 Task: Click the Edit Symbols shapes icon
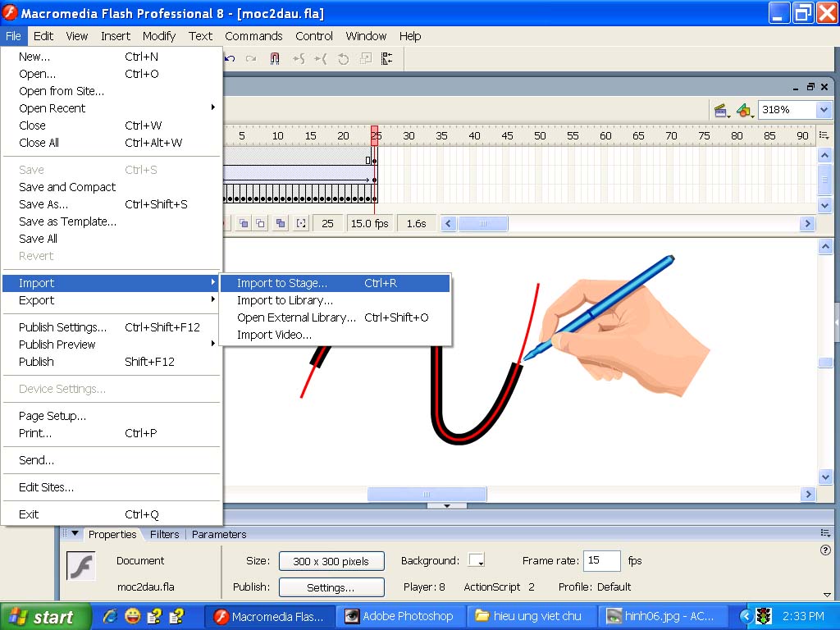(744, 111)
